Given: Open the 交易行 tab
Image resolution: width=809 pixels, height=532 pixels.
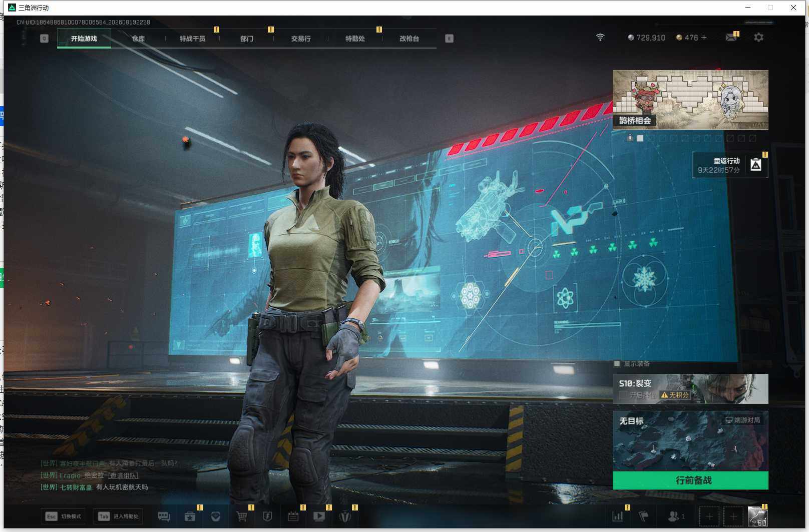Looking at the screenshot, I should coord(301,39).
